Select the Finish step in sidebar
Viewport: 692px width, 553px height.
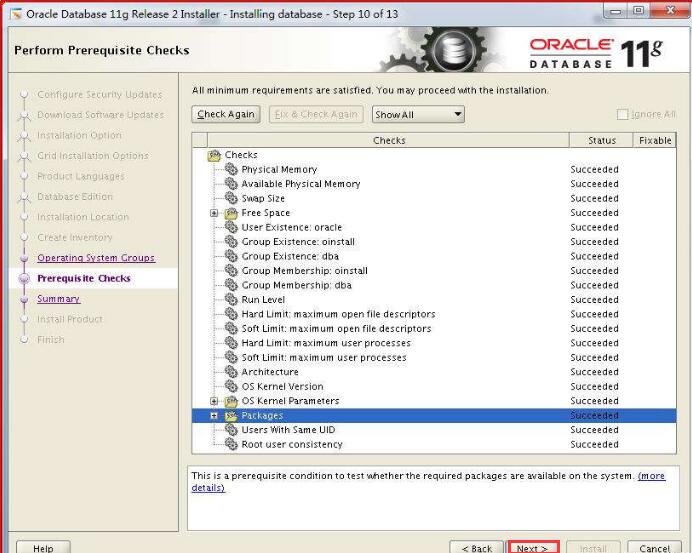(51, 339)
